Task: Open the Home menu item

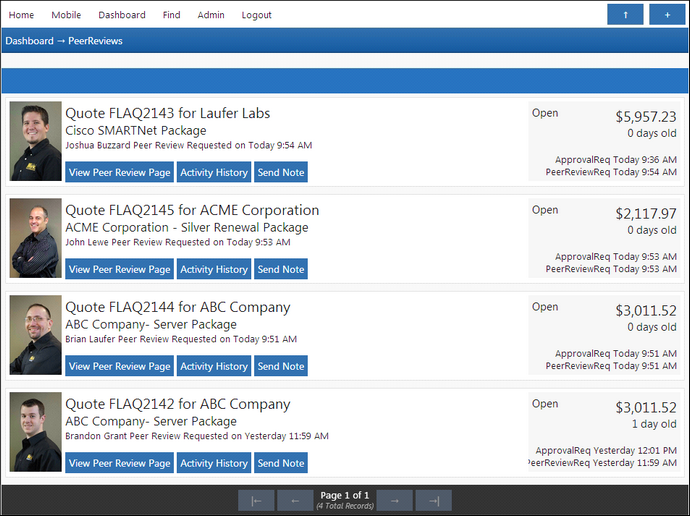Action: pos(21,15)
